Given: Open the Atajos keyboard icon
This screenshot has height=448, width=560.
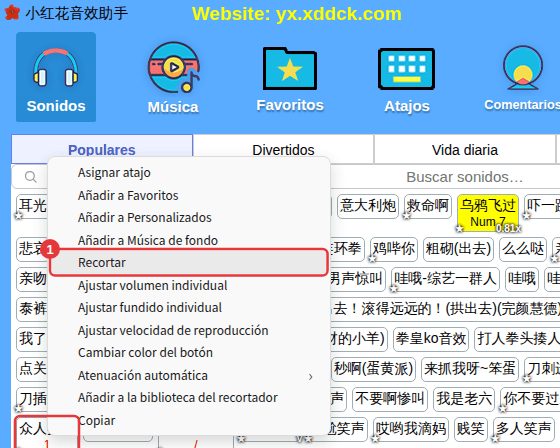Looking at the screenshot, I should 406,69.
